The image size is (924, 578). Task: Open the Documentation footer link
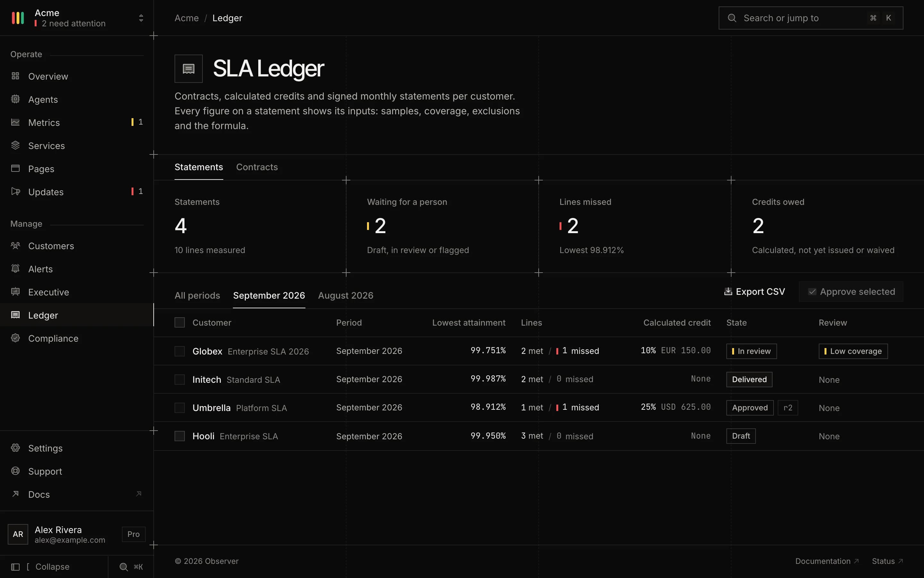coord(827,561)
